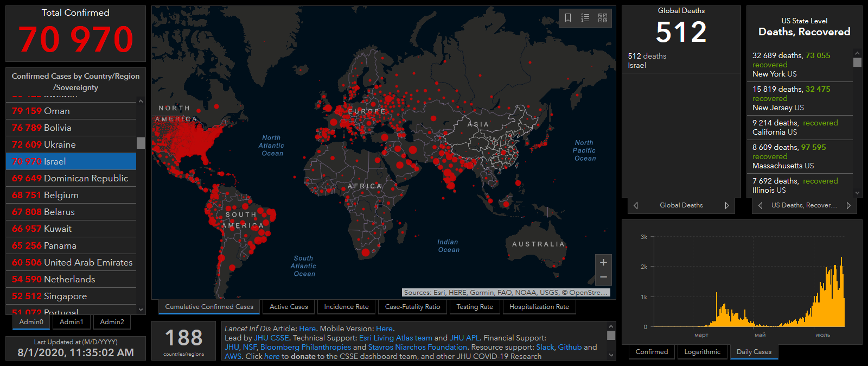Click the country list scroll-up arrow
Image resolution: width=868 pixels, height=366 pixels.
pyautogui.click(x=141, y=101)
